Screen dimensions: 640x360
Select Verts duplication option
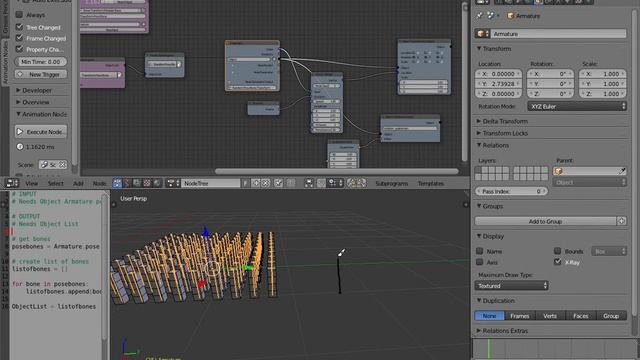550,316
